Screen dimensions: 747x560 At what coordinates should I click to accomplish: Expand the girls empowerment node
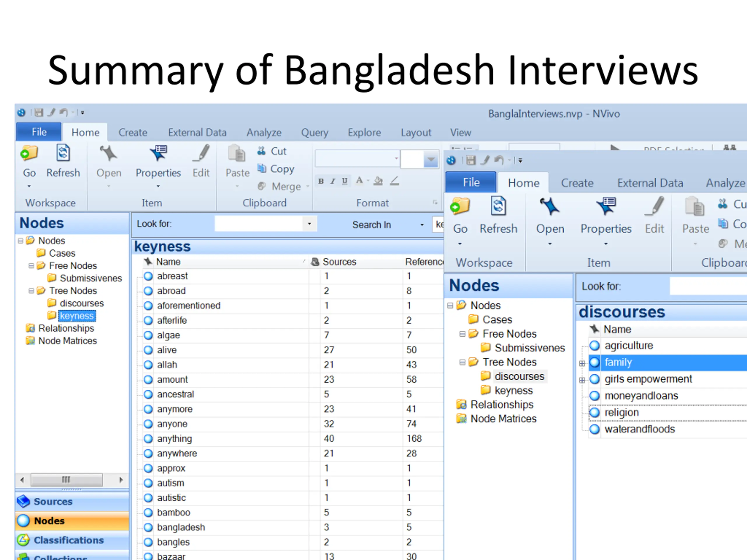coord(582,380)
